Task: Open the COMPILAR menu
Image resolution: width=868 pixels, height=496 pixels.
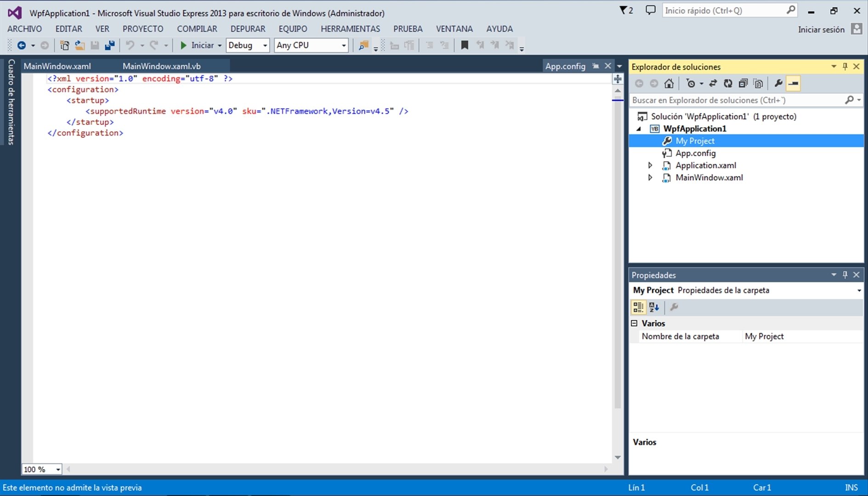Action: click(197, 28)
